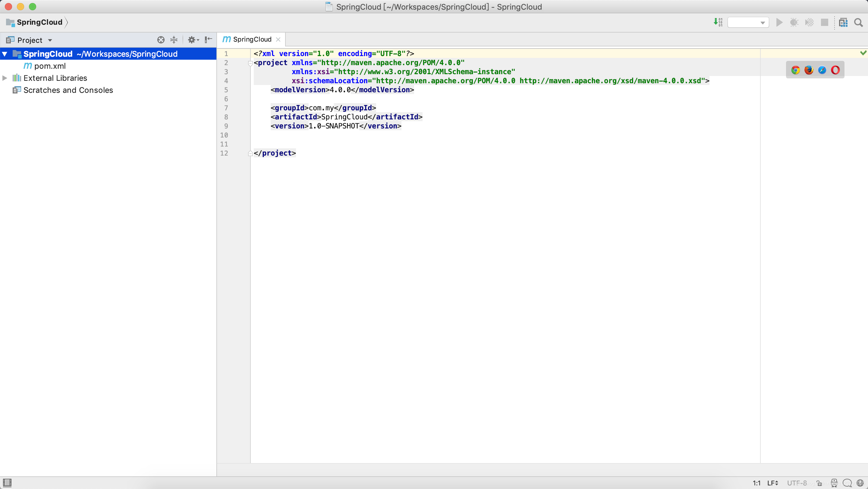Click the xml declaration on line 1
This screenshot has width=868, height=489.
tap(334, 54)
